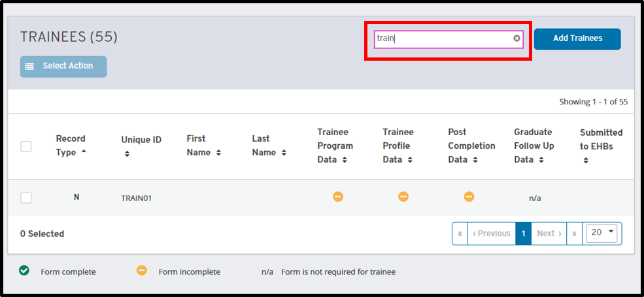The height and width of the screenshot is (297, 644).
Task: Go to Previous page
Action: click(491, 233)
